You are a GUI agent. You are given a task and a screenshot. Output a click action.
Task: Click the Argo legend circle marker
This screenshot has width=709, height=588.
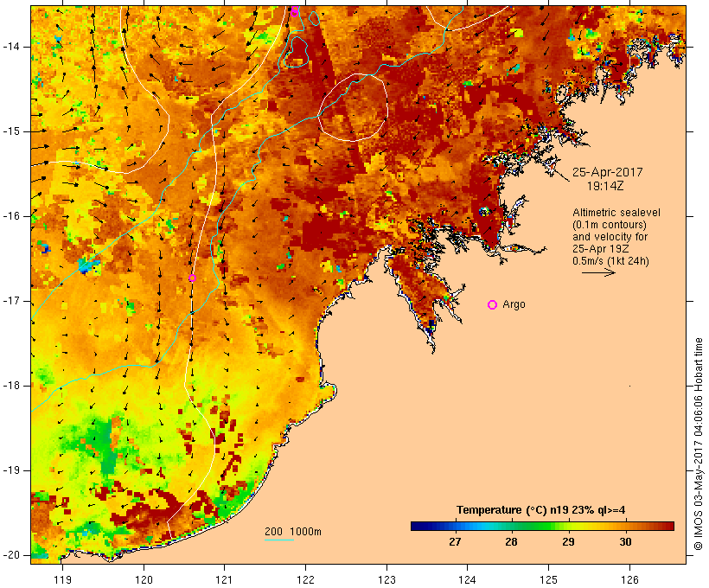[x=493, y=305]
